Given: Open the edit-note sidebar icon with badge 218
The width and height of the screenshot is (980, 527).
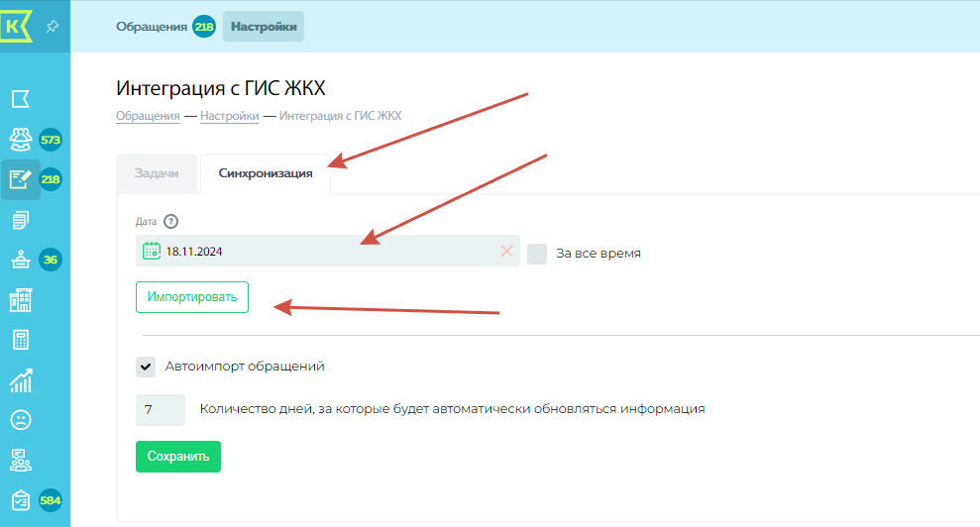Looking at the screenshot, I should click(x=21, y=179).
